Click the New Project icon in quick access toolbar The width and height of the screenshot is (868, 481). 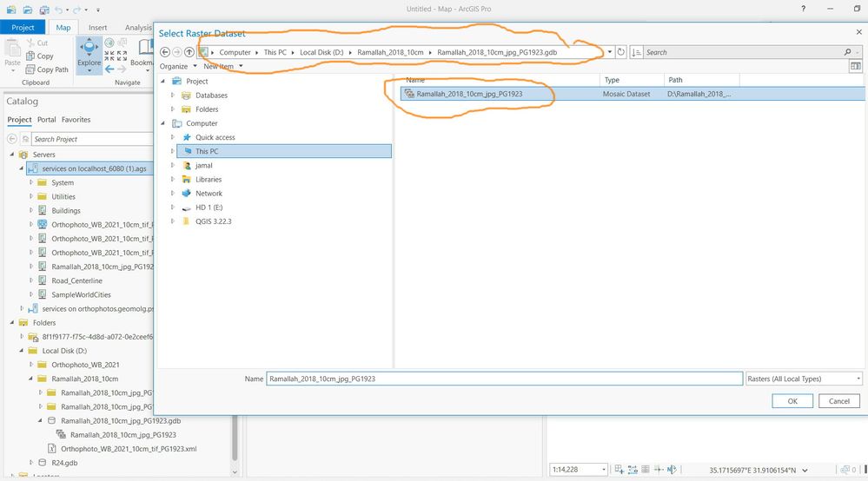click(x=11, y=10)
